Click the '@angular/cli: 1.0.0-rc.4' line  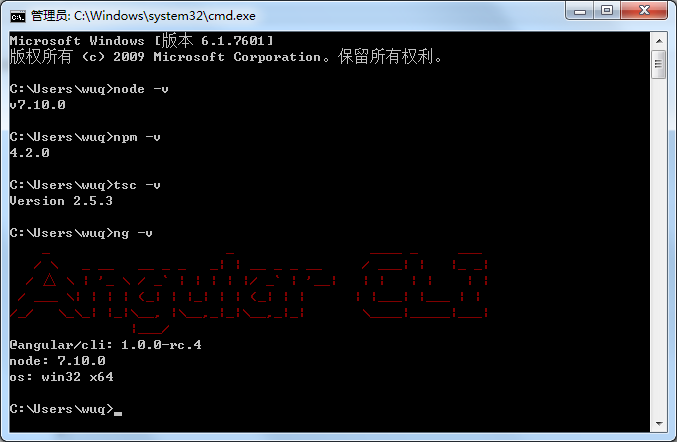[105, 345]
